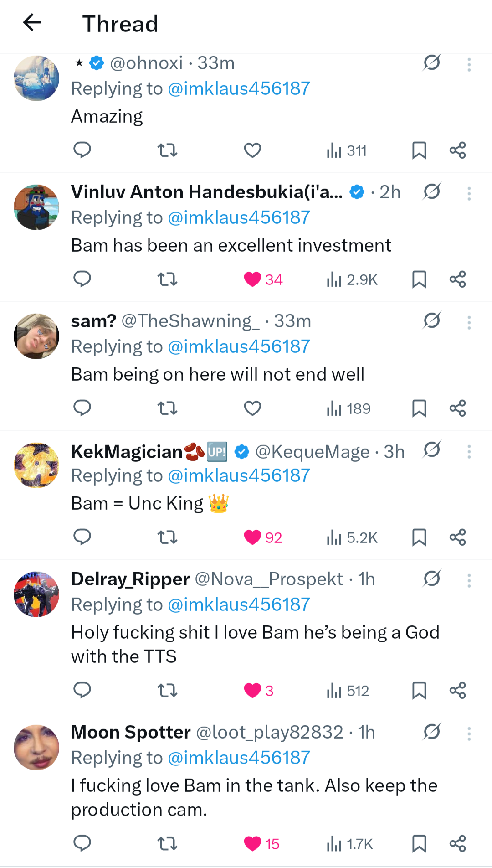Open @imklaus456187 mention in KekMagician's reply

[239, 475]
